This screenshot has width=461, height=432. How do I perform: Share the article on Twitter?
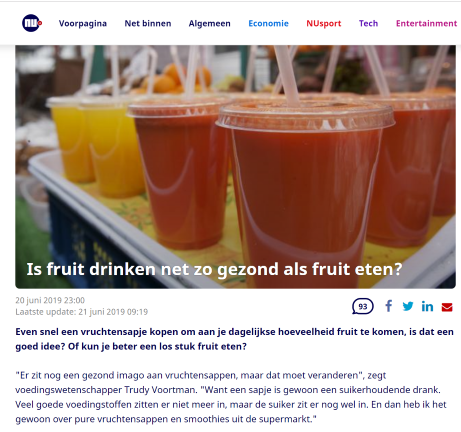pyautogui.click(x=408, y=306)
